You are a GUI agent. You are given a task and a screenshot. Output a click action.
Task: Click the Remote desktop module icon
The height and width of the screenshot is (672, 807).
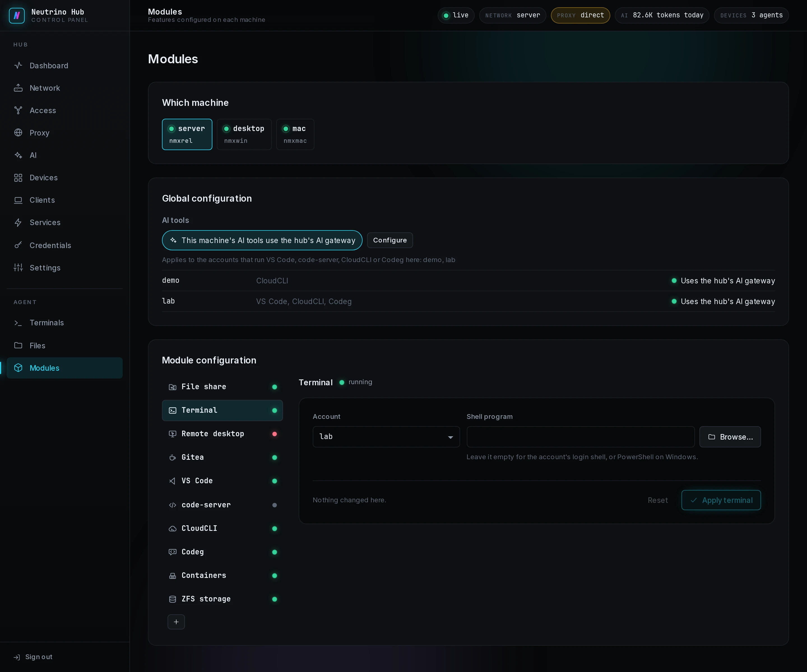click(173, 434)
